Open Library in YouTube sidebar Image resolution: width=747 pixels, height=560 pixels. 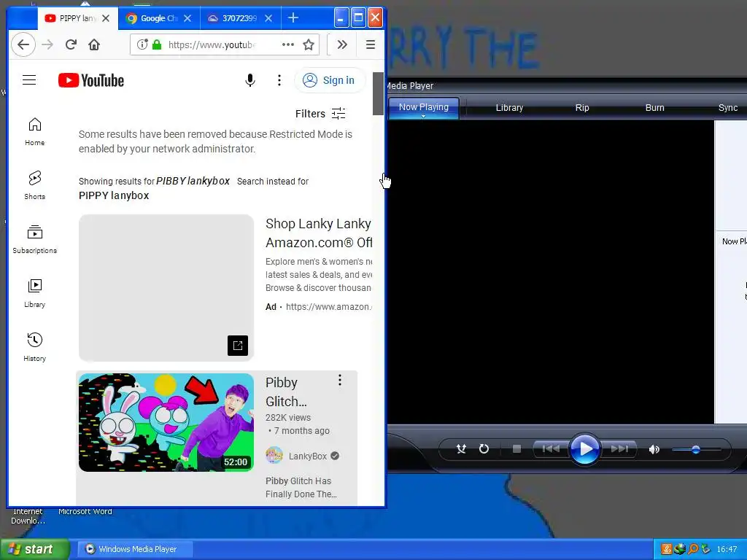pyautogui.click(x=35, y=293)
